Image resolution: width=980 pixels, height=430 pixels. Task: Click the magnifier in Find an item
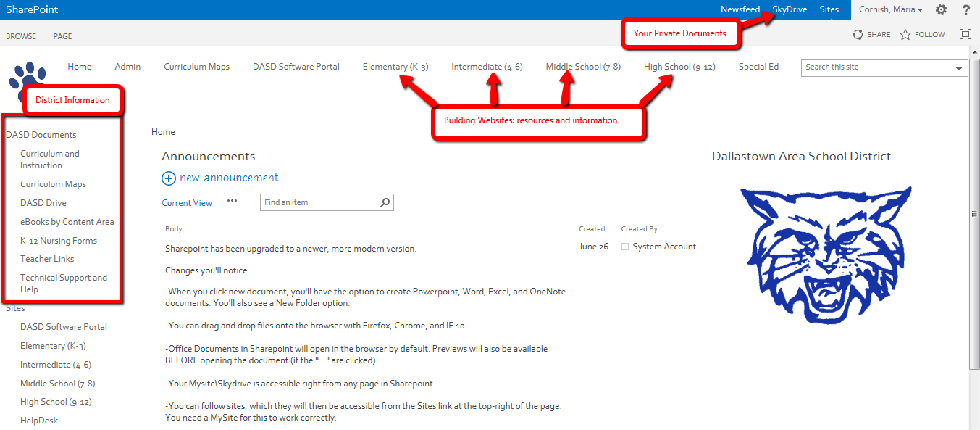[385, 203]
